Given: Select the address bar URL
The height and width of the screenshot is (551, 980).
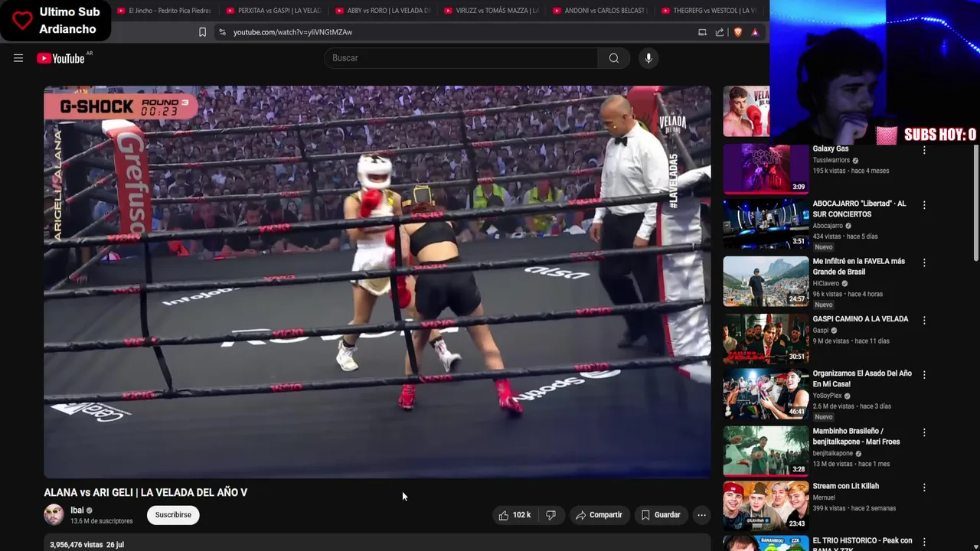Looking at the screenshot, I should 292,32.
